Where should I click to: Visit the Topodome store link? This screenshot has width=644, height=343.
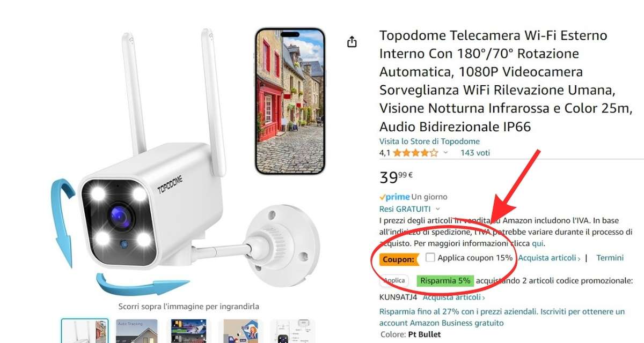pos(429,141)
